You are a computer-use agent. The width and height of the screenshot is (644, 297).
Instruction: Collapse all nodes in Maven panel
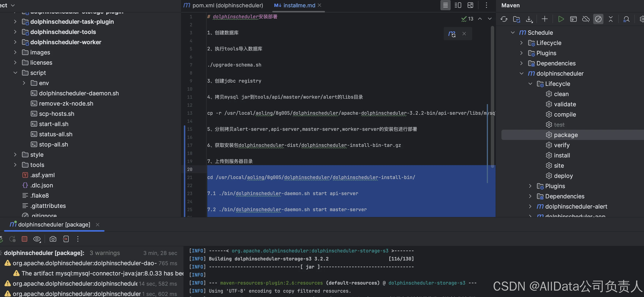[611, 19]
